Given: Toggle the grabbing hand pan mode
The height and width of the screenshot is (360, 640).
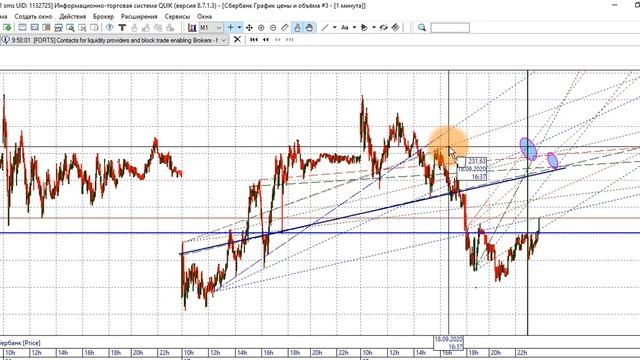Looking at the screenshot, I should [309, 27].
